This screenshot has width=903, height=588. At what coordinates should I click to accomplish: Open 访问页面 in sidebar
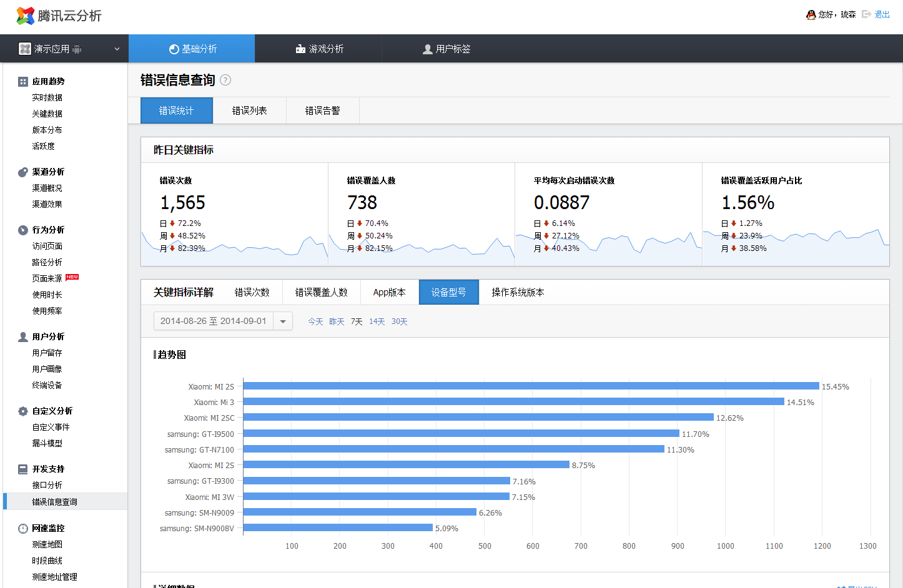pyautogui.click(x=47, y=247)
